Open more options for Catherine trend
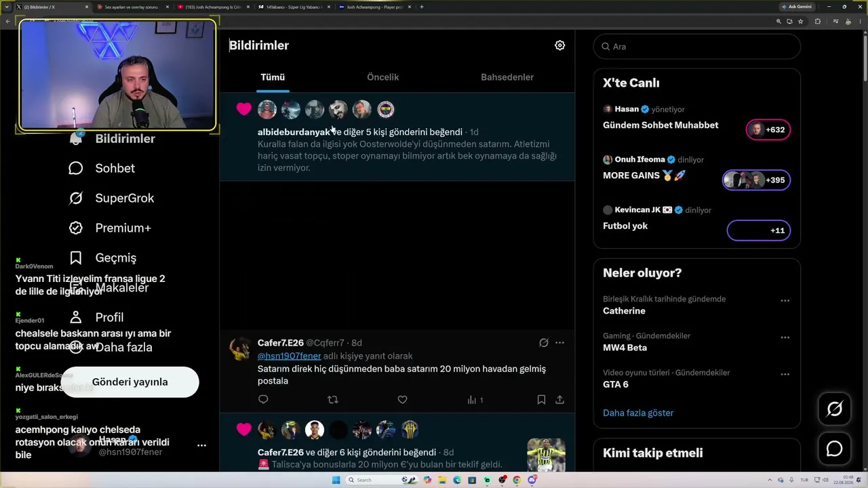868x488 pixels. click(x=785, y=300)
